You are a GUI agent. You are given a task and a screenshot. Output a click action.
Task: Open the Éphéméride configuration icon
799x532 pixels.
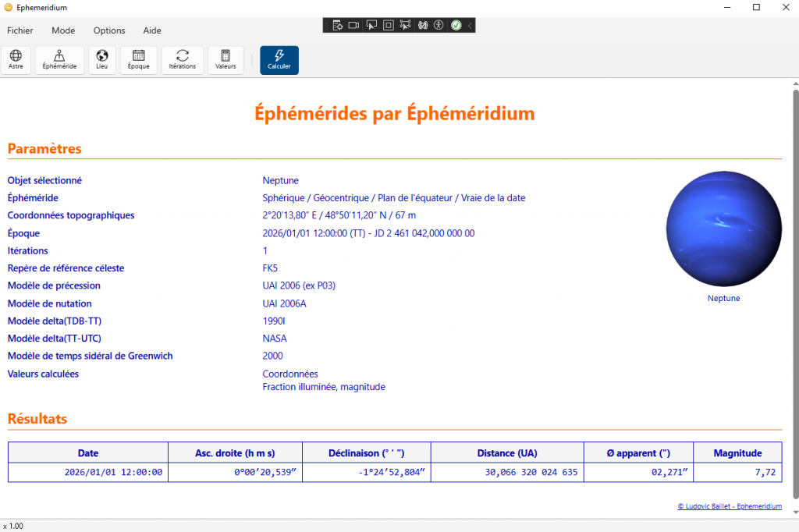click(59, 60)
